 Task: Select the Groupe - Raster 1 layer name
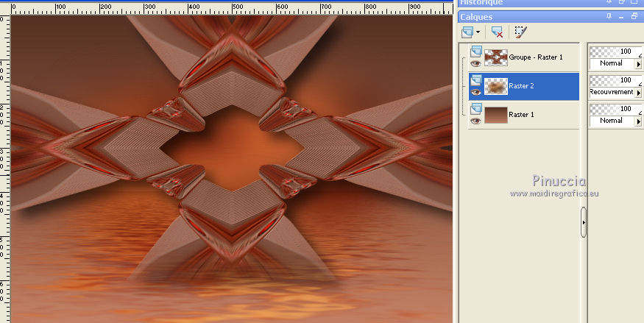point(536,57)
